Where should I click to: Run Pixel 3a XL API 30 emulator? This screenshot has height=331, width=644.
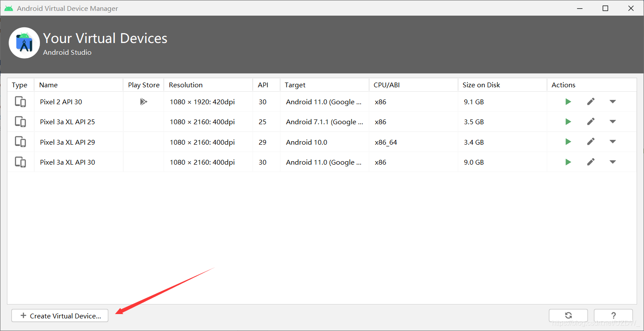click(x=568, y=162)
